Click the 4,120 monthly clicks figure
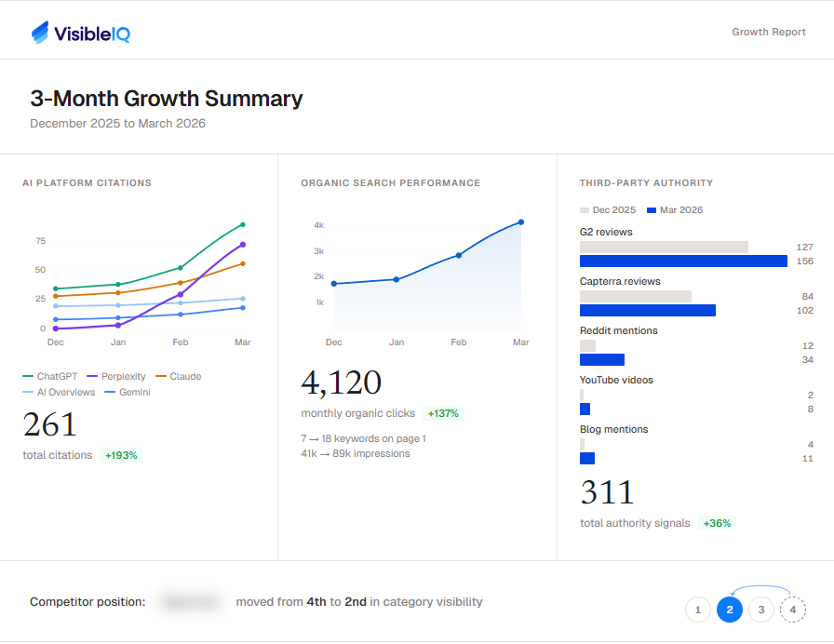The image size is (834, 644). [x=342, y=382]
